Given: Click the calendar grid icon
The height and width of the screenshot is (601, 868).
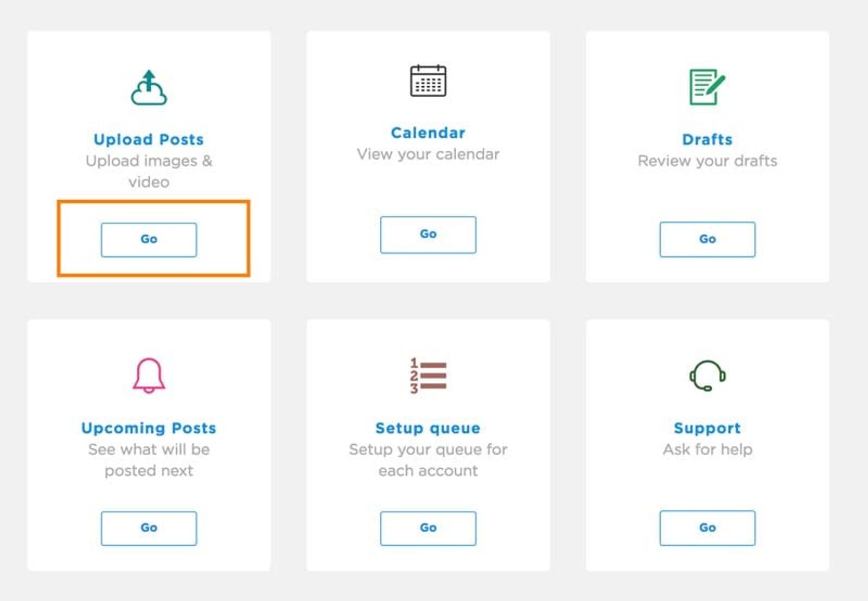Looking at the screenshot, I should [x=428, y=81].
